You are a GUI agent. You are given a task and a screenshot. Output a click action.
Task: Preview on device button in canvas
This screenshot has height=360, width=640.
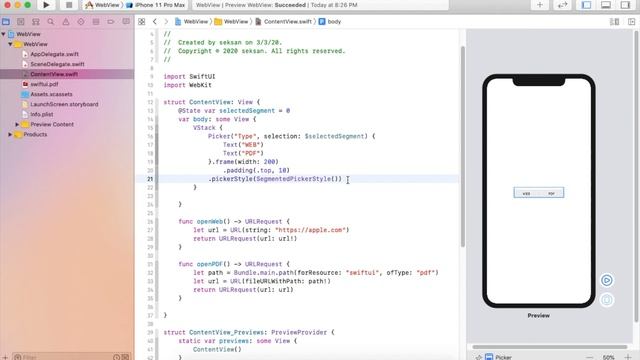pos(607,300)
